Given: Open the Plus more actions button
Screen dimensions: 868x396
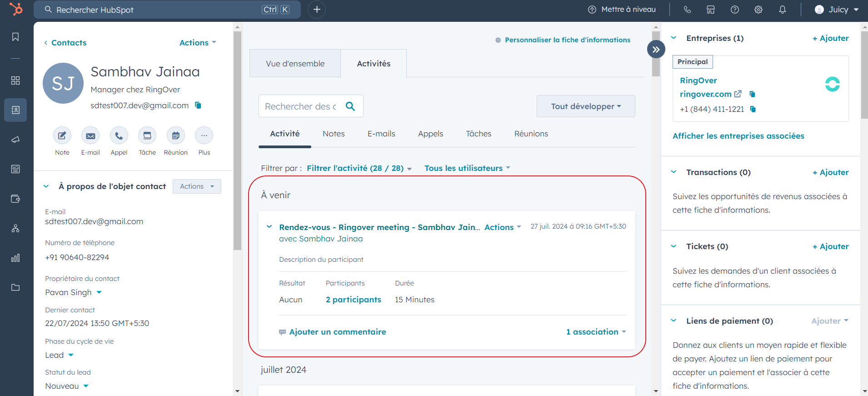Looking at the screenshot, I should [x=204, y=135].
